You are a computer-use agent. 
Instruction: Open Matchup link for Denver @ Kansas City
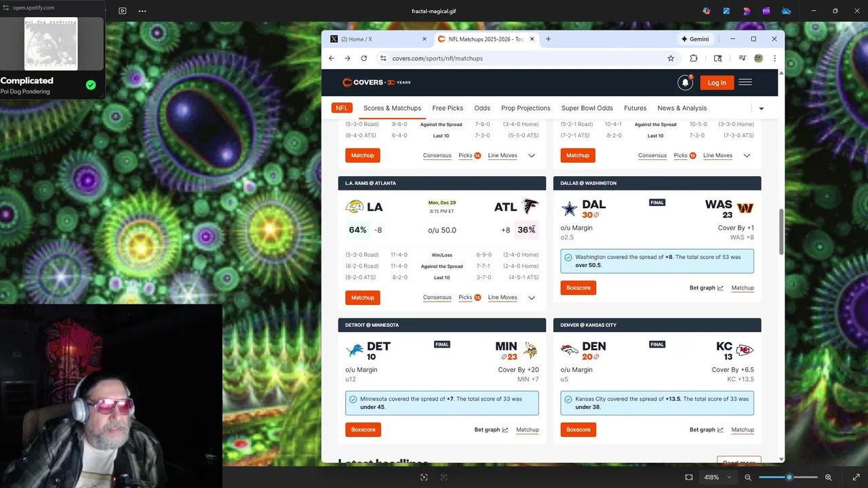(743, 430)
